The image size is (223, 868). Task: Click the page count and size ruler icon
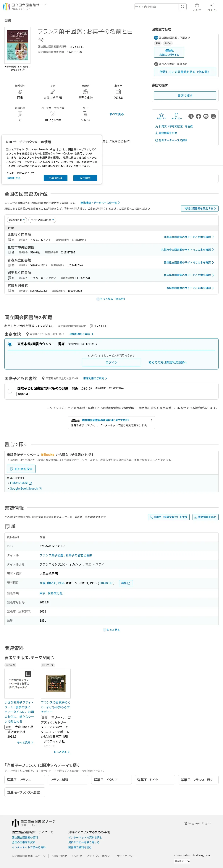click(x=53, y=114)
